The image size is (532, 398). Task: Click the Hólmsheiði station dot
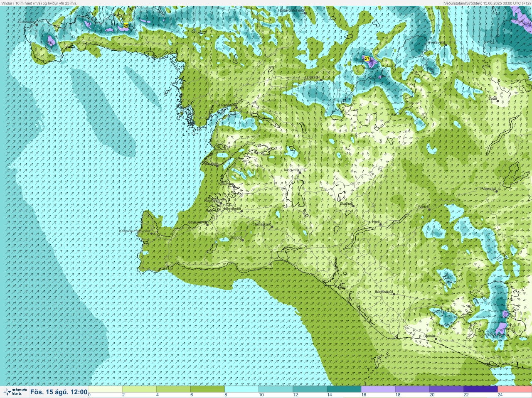(x=241, y=211)
